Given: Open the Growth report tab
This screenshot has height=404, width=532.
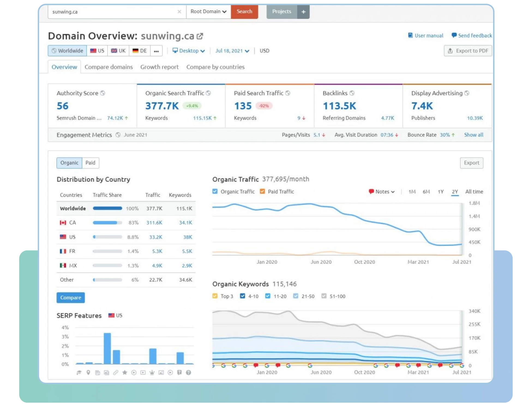Looking at the screenshot, I should coord(159,67).
